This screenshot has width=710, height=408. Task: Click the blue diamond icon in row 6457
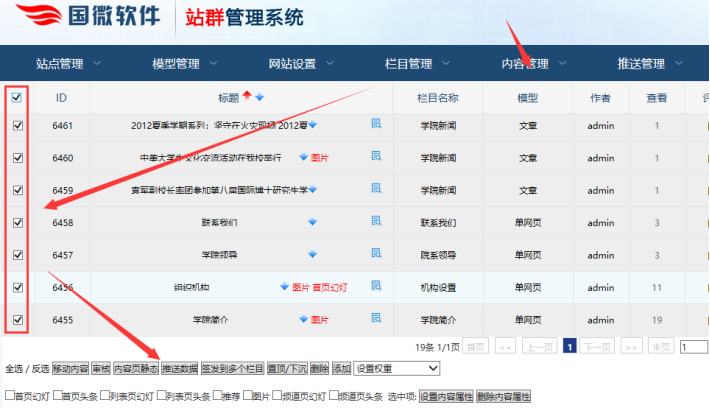tap(313, 255)
